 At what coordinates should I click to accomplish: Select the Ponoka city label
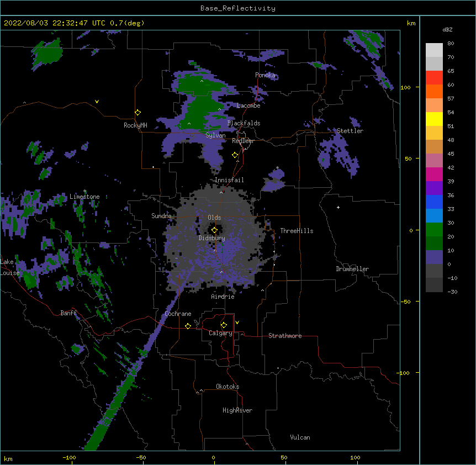point(265,75)
